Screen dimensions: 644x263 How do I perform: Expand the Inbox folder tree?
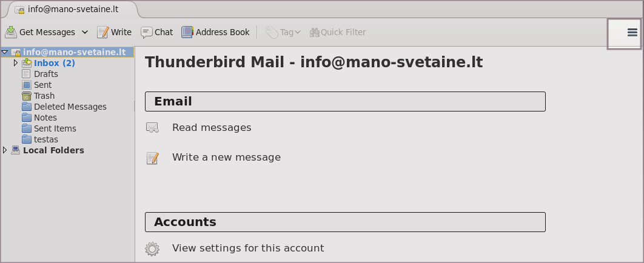(16, 63)
